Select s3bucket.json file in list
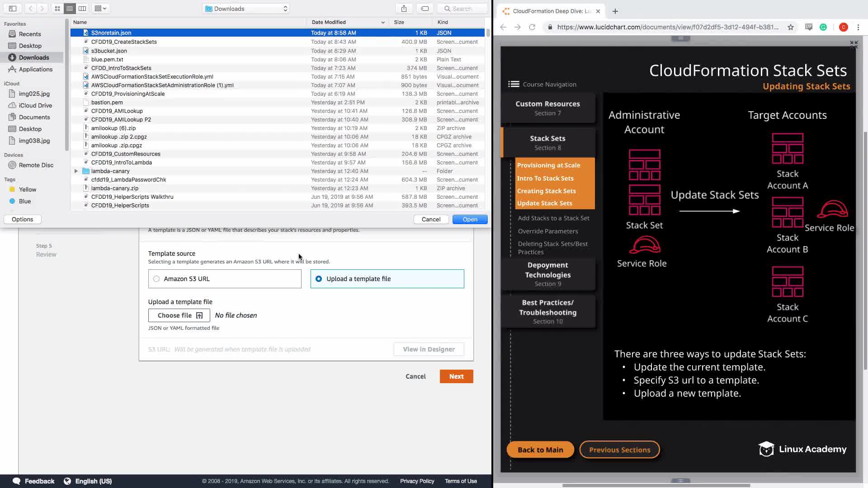This screenshot has height=488, width=868. coord(109,51)
